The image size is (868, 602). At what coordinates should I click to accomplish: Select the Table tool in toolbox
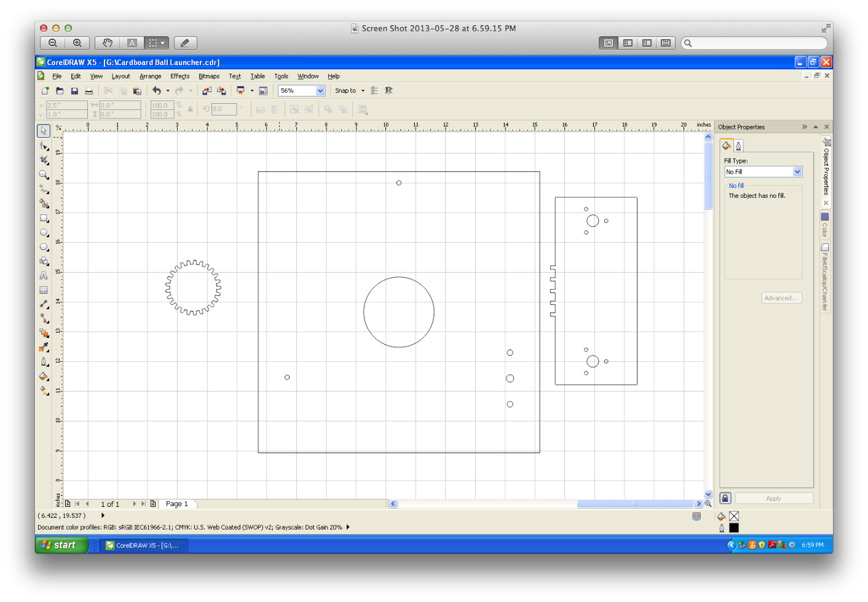point(44,290)
